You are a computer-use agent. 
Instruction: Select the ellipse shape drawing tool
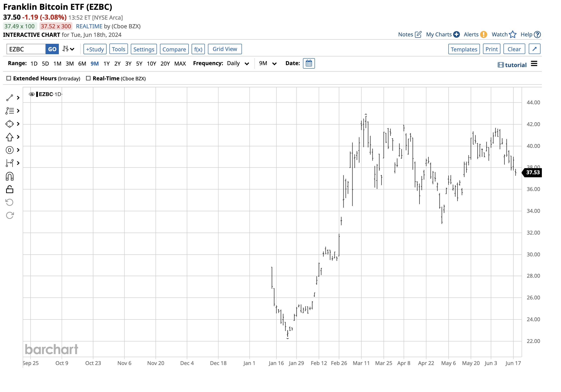pos(10,124)
